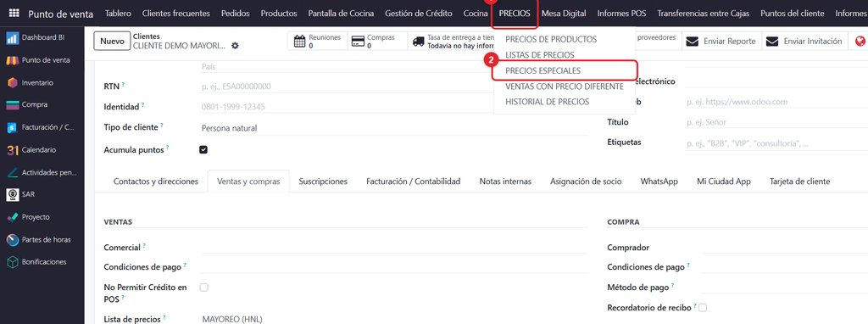Open Mesa Digital top menu

tap(564, 14)
